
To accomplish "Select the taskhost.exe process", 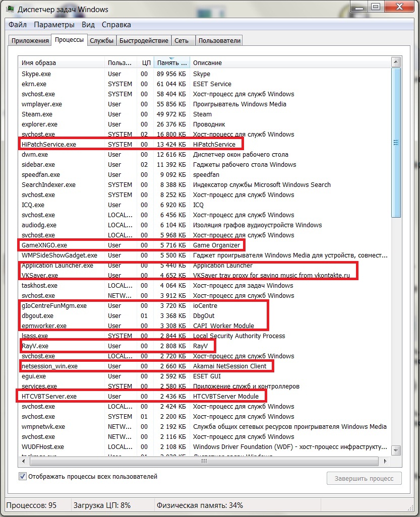I will 205,286.
